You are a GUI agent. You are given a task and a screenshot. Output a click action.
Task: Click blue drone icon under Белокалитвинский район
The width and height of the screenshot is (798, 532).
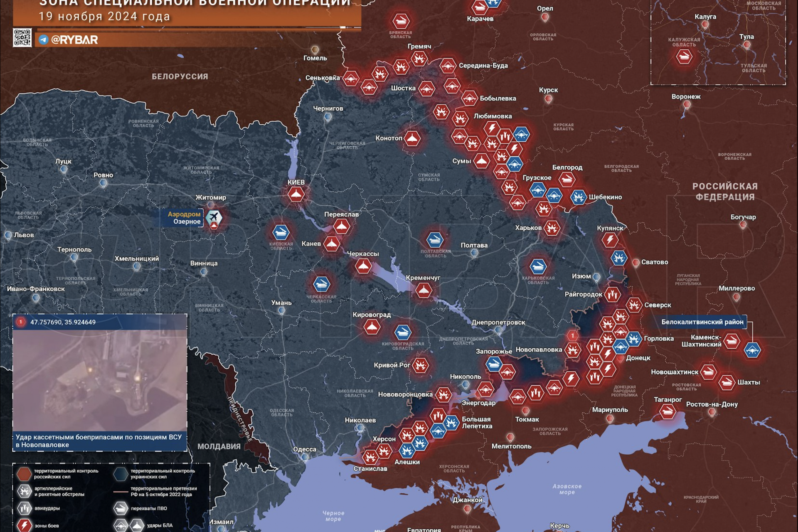pos(752,350)
